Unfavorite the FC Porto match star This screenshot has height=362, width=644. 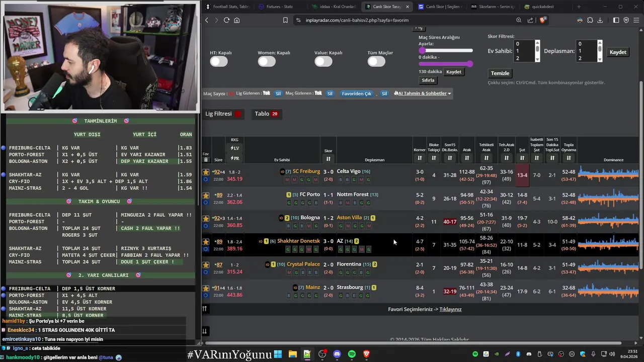coord(206,195)
